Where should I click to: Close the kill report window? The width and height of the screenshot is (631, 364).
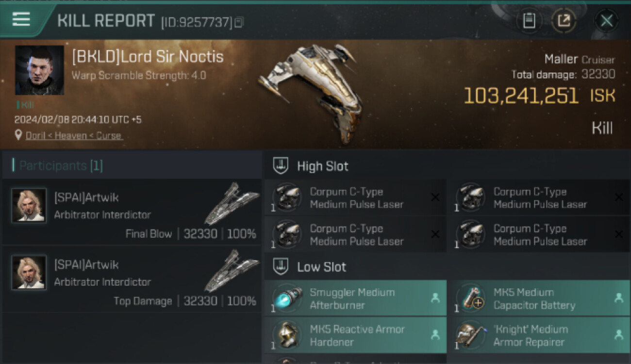[x=606, y=21]
